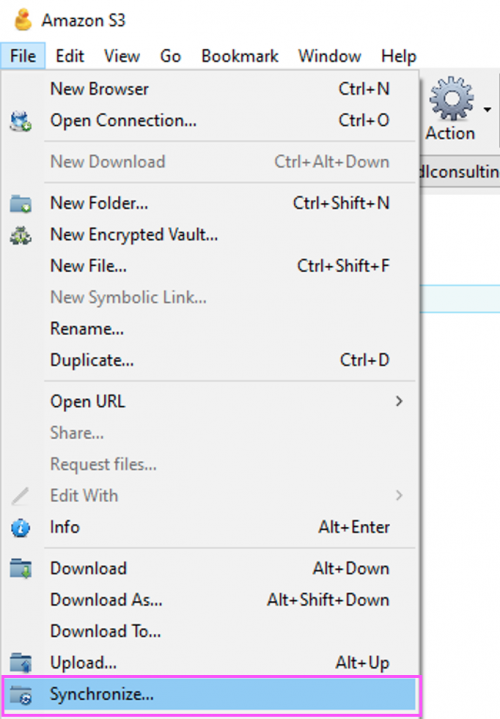The image size is (500, 719).
Task: Click the New Folder icon
Action: click(21, 204)
